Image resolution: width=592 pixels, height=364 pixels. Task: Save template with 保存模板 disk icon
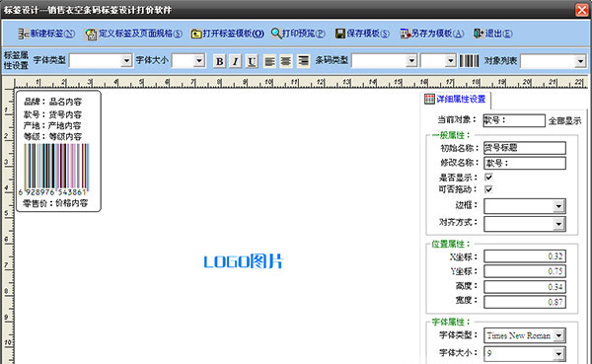pyautogui.click(x=340, y=34)
